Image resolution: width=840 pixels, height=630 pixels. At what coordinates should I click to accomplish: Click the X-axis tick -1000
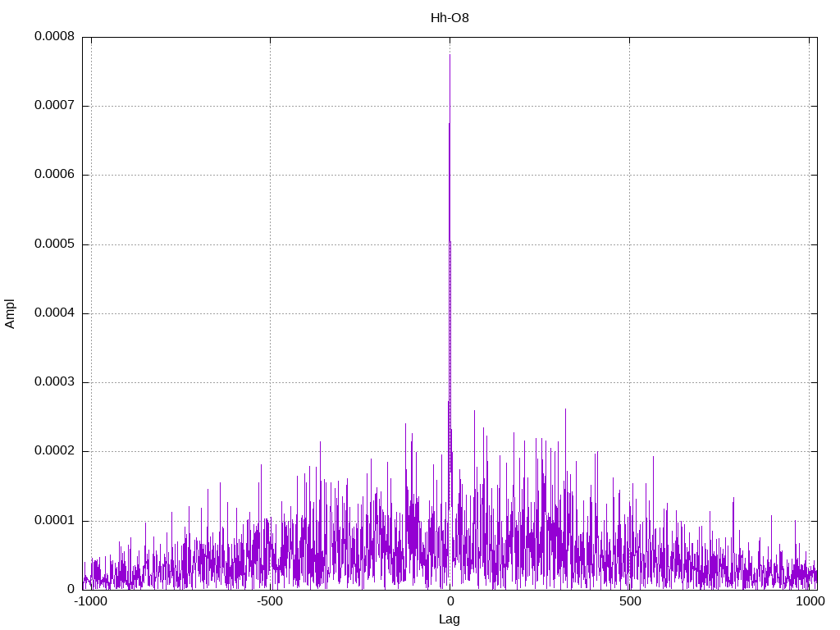click(90, 601)
